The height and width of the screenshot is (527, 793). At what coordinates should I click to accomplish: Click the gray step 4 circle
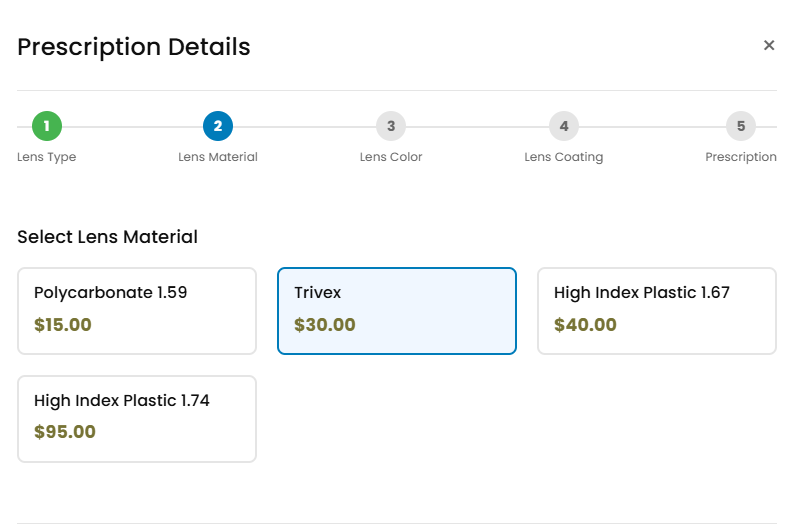564,126
